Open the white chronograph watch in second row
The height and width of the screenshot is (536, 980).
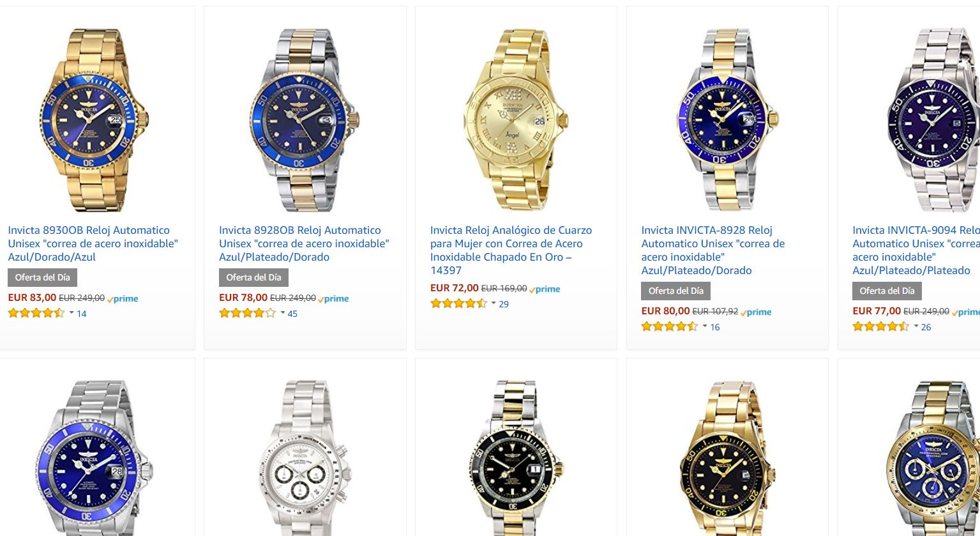point(305,458)
